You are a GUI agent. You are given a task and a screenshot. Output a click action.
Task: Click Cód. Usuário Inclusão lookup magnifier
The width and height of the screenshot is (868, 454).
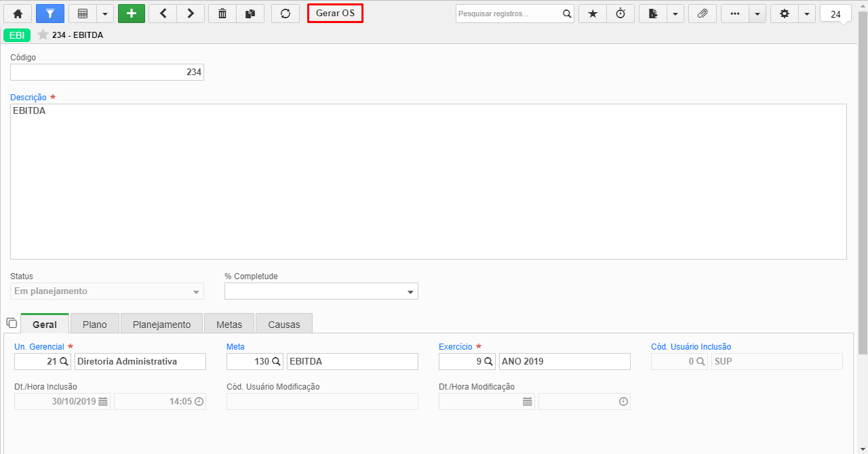[x=701, y=362]
